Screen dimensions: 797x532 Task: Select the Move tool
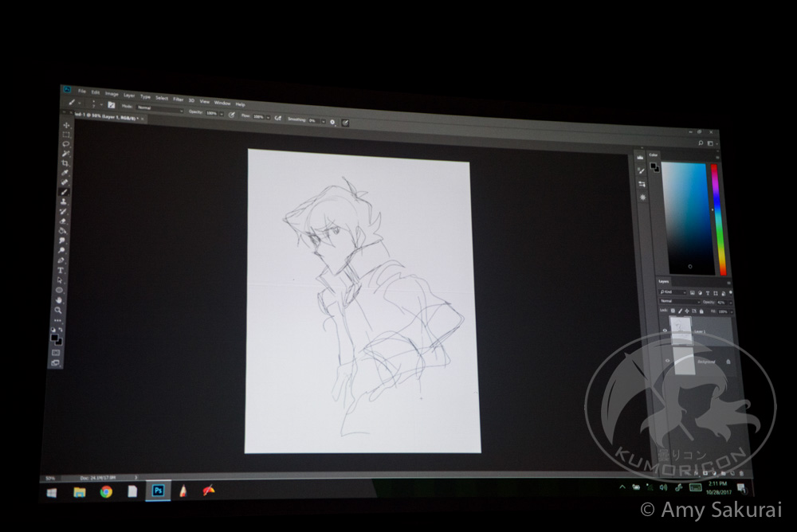(66, 125)
